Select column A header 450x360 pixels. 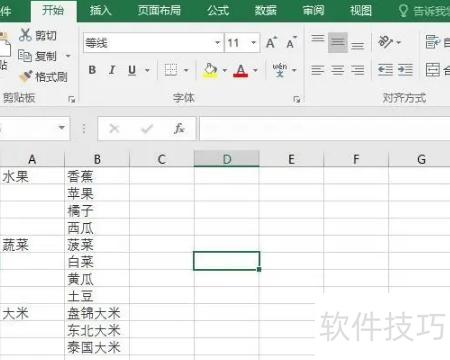(x=32, y=159)
